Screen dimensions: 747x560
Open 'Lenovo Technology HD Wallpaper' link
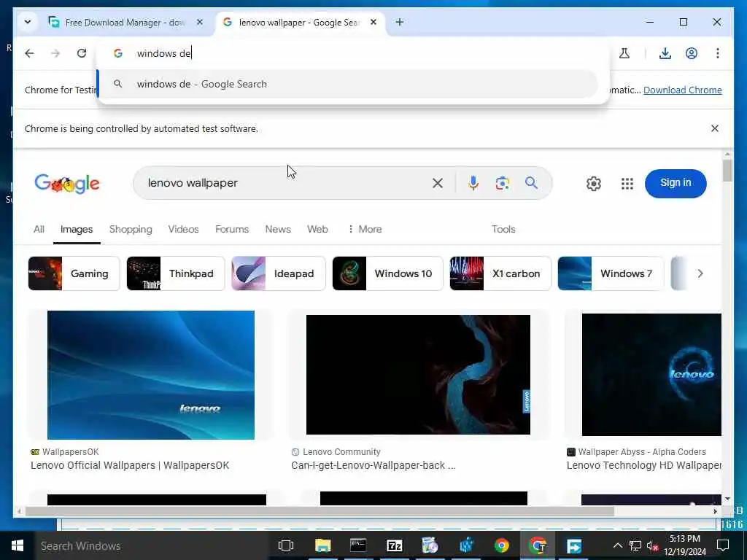pos(643,465)
